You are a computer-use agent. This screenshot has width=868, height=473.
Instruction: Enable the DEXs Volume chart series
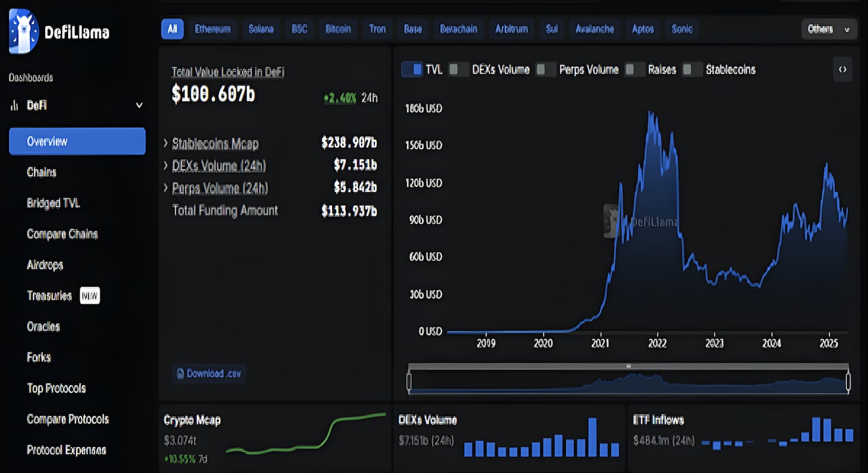click(459, 69)
